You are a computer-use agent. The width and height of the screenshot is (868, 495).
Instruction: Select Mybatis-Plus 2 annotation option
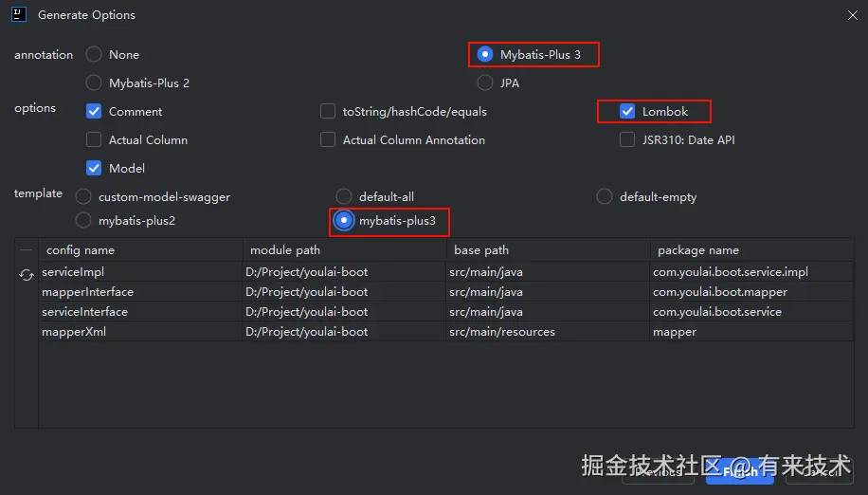[94, 83]
